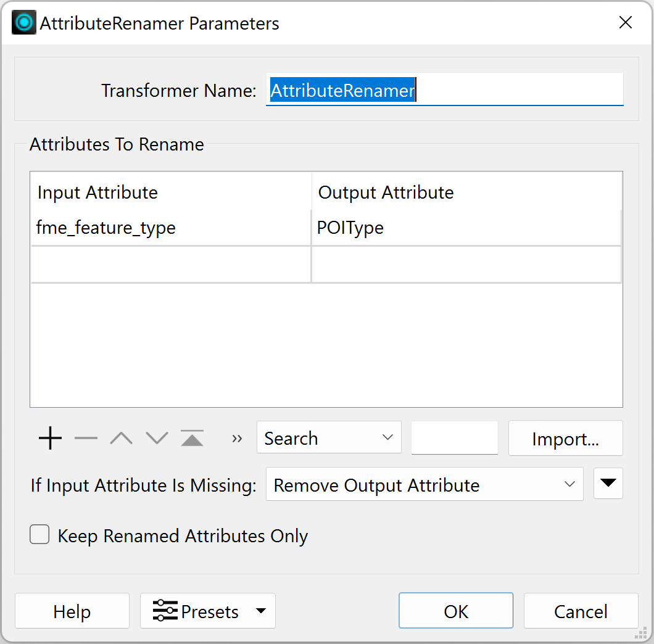
Task: Click the Help button
Action: click(72, 611)
